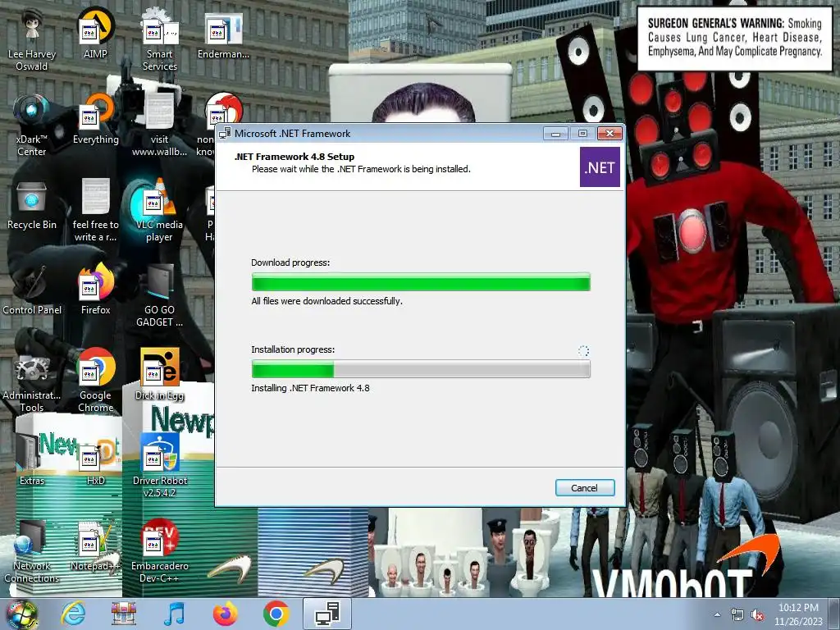Viewport: 840px width, 630px height.
Task: Open Driver Robot v2.5.4.2 shortcut
Action: pos(159,465)
